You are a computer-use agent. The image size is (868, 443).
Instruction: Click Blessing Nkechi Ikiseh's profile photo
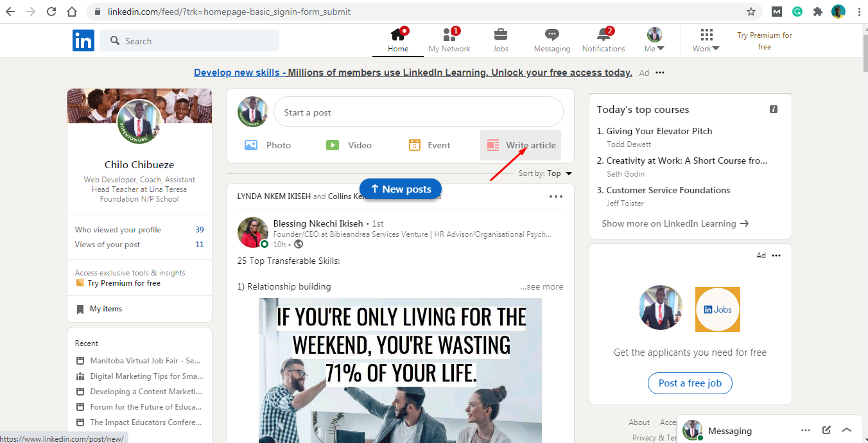pos(253,232)
